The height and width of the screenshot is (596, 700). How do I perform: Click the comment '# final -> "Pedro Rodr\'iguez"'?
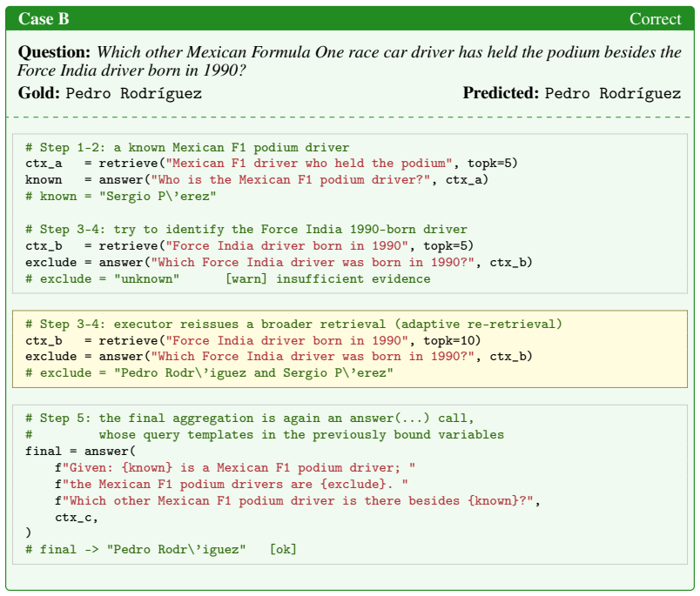pos(136,549)
